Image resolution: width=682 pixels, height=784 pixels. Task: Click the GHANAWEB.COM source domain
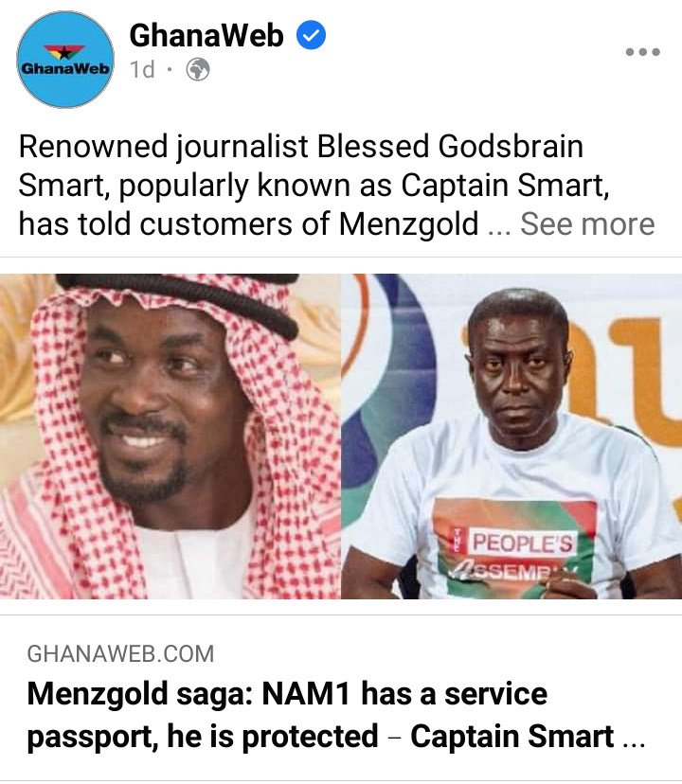pyautogui.click(x=120, y=654)
